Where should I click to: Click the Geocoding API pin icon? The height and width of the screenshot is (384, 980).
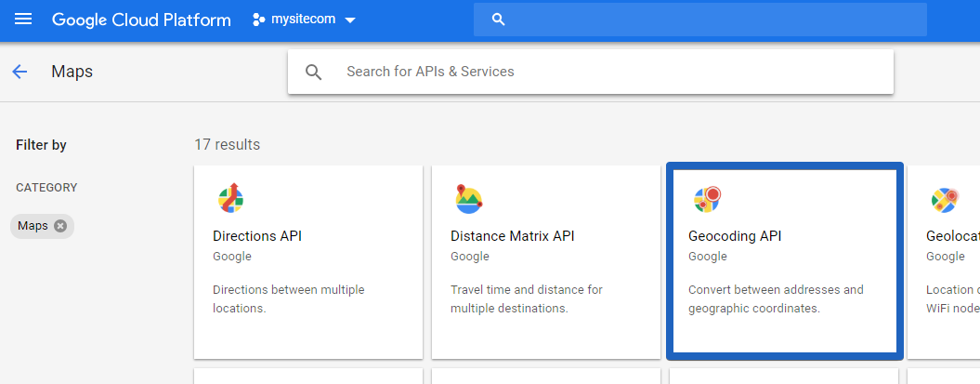click(708, 200)
